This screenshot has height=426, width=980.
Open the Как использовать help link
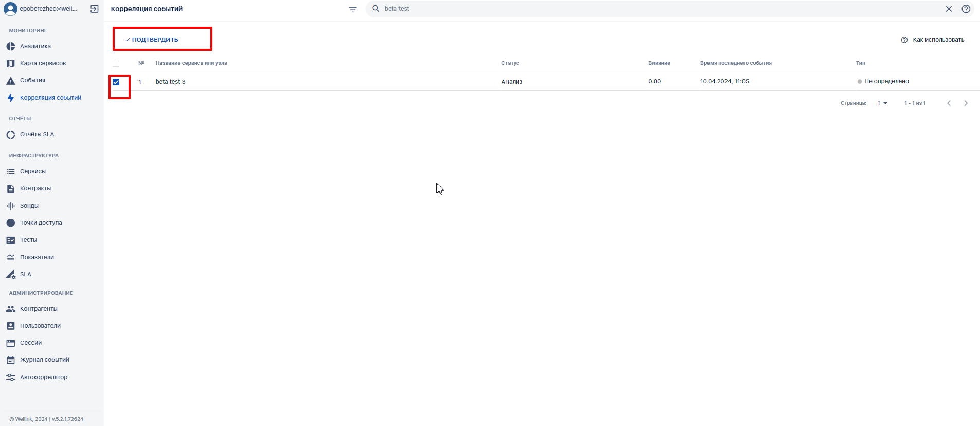[x=938, y=40]
